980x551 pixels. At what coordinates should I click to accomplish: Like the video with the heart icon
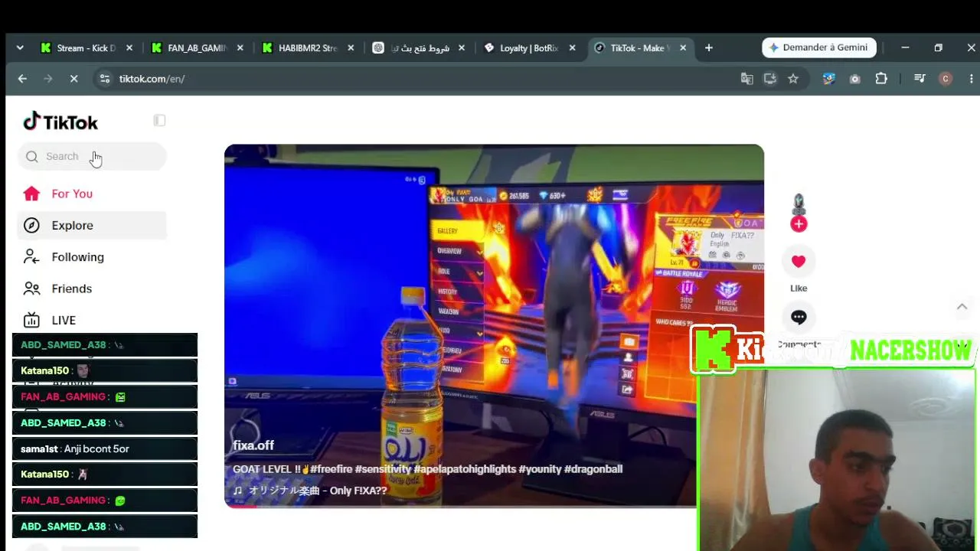[x=799, y=262]
